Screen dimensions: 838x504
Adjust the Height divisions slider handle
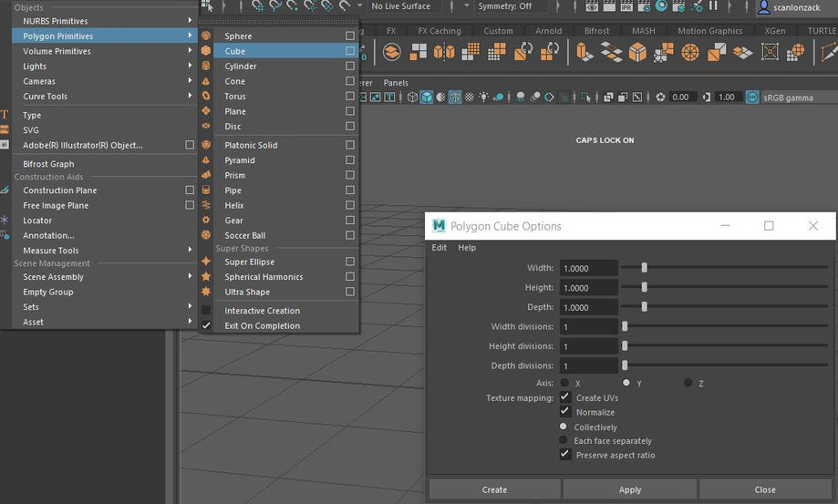tap(625, 346)
